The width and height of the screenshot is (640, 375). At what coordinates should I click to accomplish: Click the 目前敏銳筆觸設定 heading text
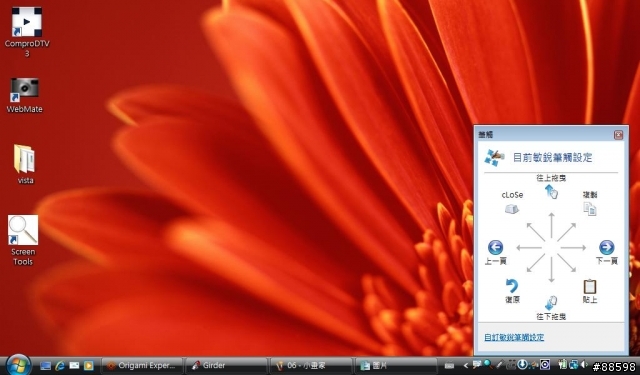pos(552,158)
